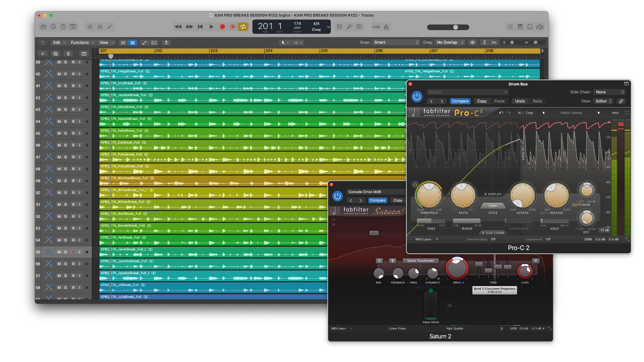The width and height of the screenshot is (644, 362).
Task: Open the Mixer from the toolbar
Action: [100, 27]
